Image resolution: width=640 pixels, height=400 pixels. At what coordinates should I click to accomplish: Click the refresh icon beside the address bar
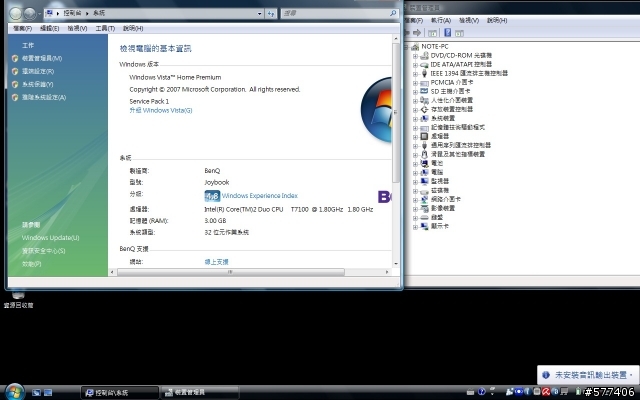coord(271,13)
